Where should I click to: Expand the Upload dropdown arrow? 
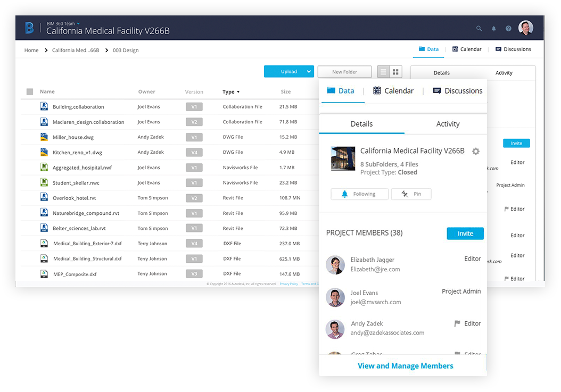pyautogui.click(x=309, y=71)
